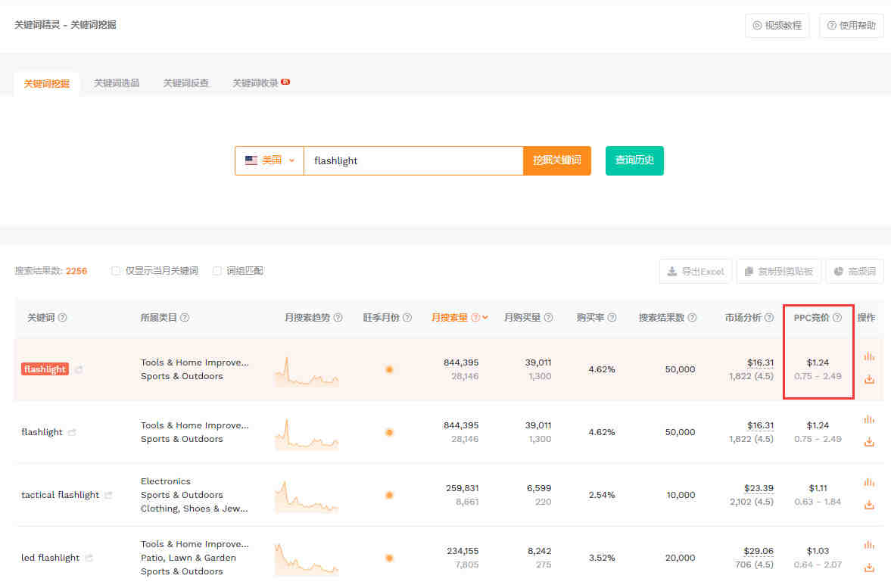Show help icon beside 市场分析 header
The height and width of the screenshot is (588, 891).
click(x=769, y=318)
